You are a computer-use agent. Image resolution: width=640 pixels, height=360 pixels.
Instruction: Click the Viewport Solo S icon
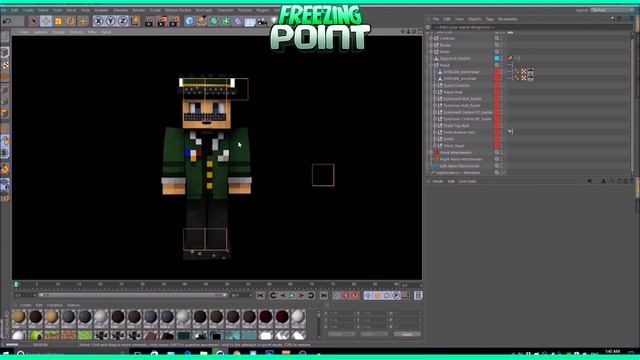(5, 153)
